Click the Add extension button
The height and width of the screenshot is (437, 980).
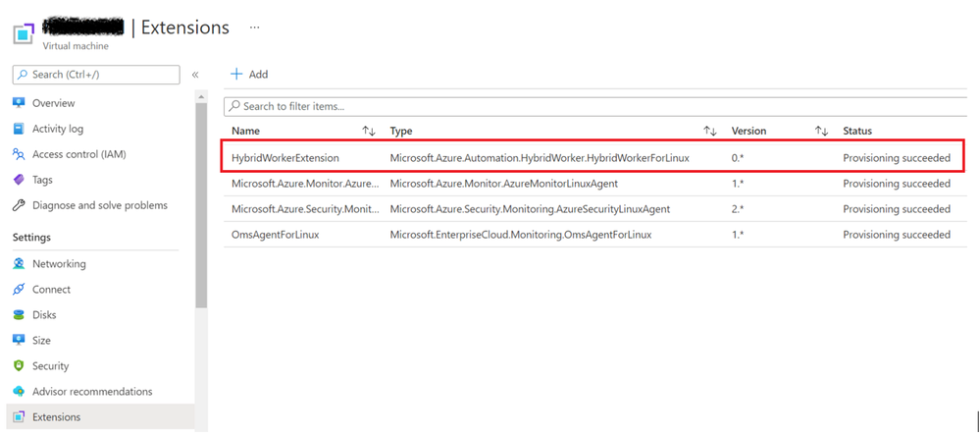(x=249, y=74)
